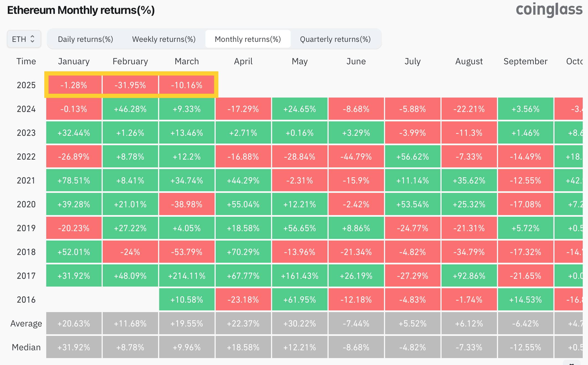Click the 2024 row label
588x365 pixels.
coord(26,109)
